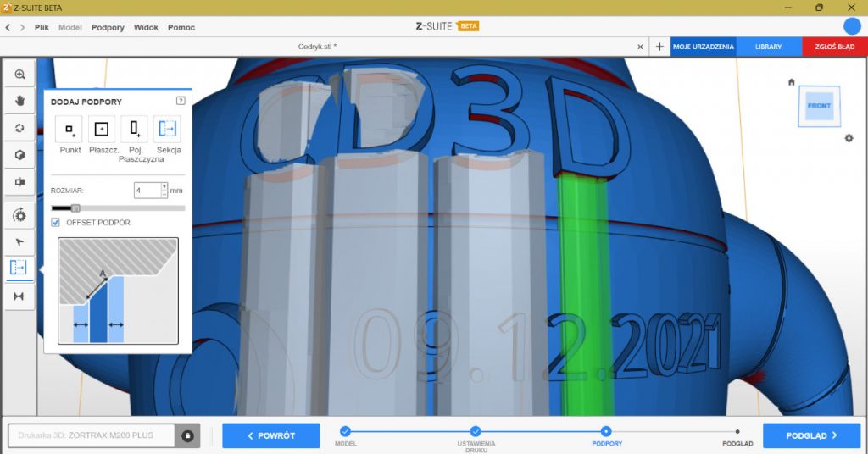Click the printer lock icon

coord(187,435)
